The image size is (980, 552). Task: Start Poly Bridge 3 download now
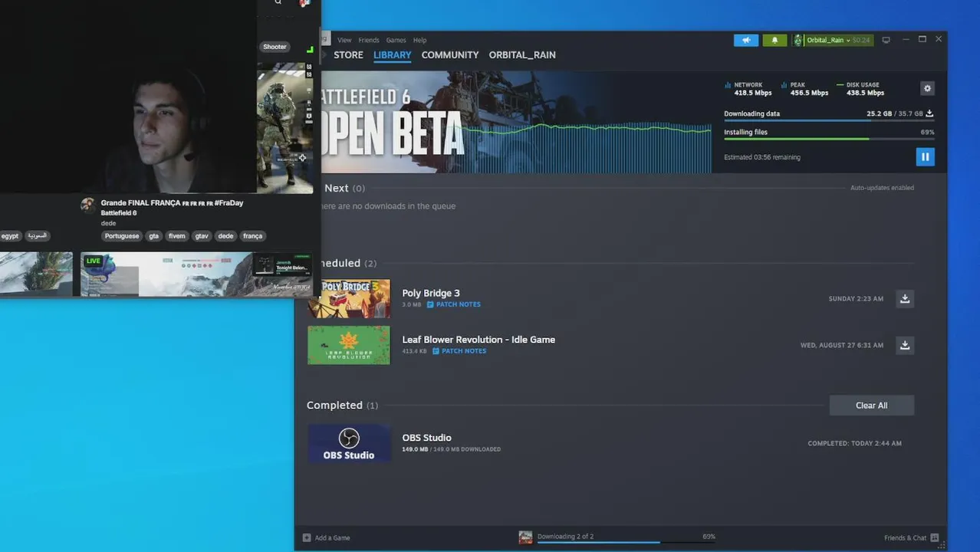(905, 298)
